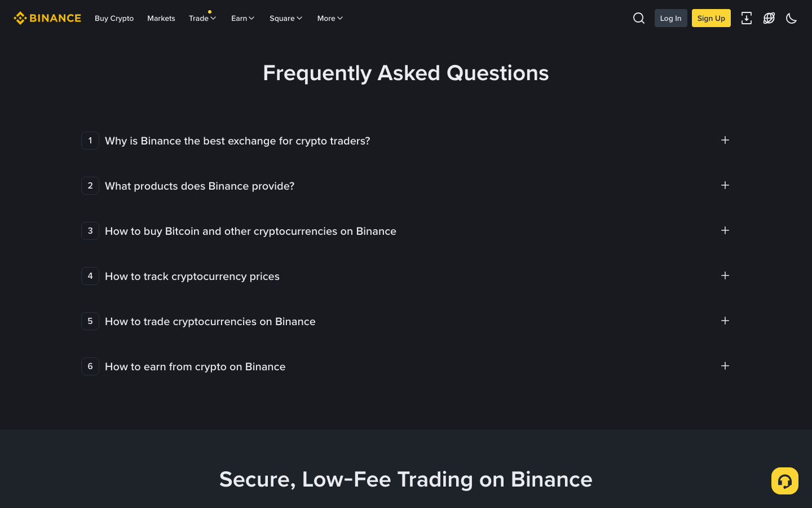Viewport: 812px width, 508px height.
Task: Toggle the dark/light theme moon icon
Action: (791, 18)
